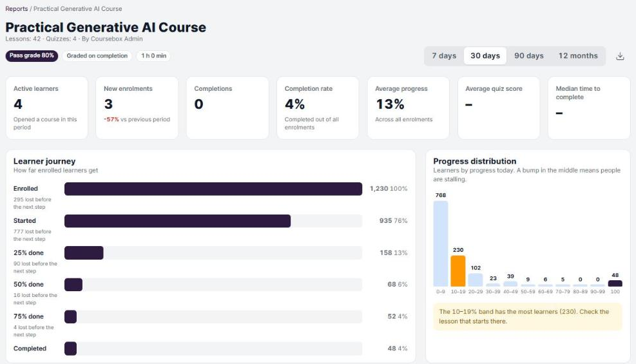Click the 75% done funnel bar

[71, 316]
